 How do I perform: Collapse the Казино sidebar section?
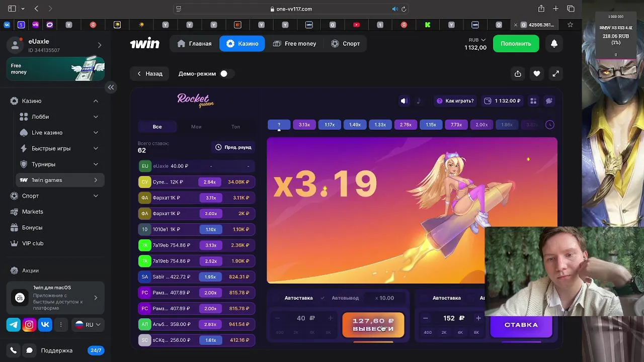(96, 101)
